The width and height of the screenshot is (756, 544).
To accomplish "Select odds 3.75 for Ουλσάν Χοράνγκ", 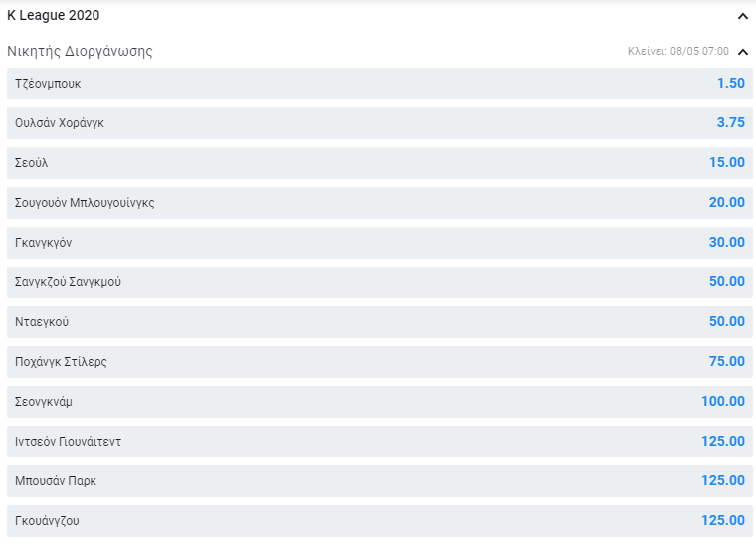I will 731,123.
